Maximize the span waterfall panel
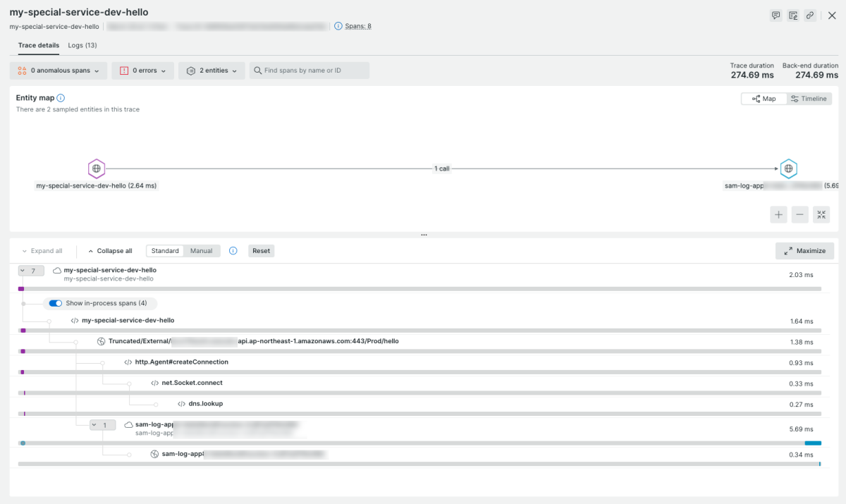 pyautogui.click(x=804, y=250)
